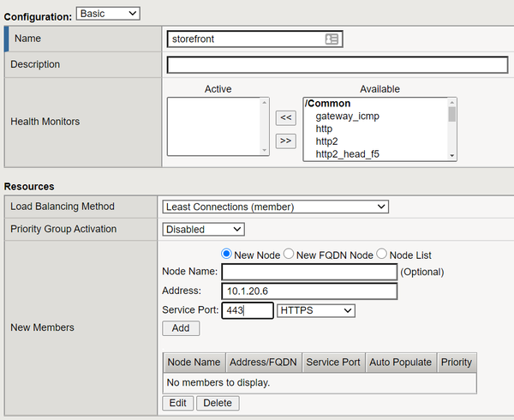Open the HTTPS service port dropdown
Viewport: 514px width, 420px height.
point(315,311)
